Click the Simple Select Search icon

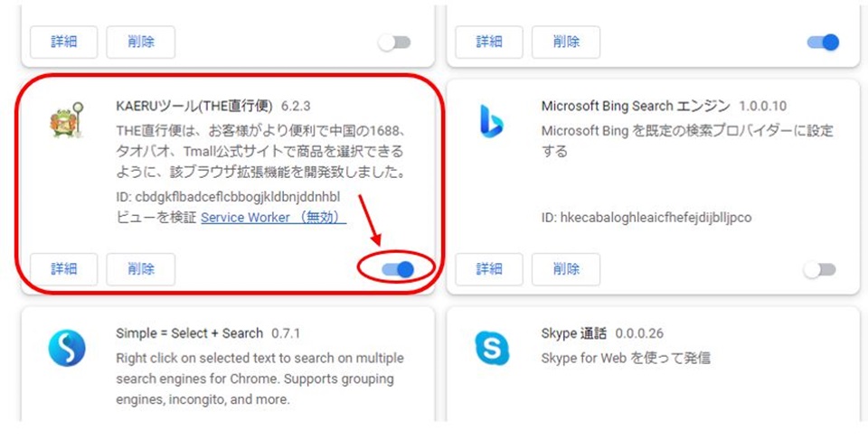67,348
